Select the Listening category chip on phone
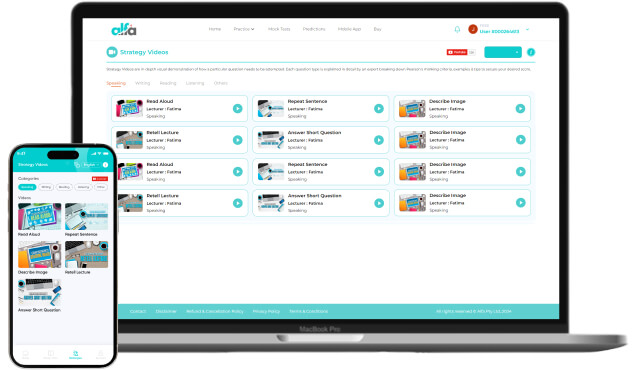643x370 pixels. 83,187
